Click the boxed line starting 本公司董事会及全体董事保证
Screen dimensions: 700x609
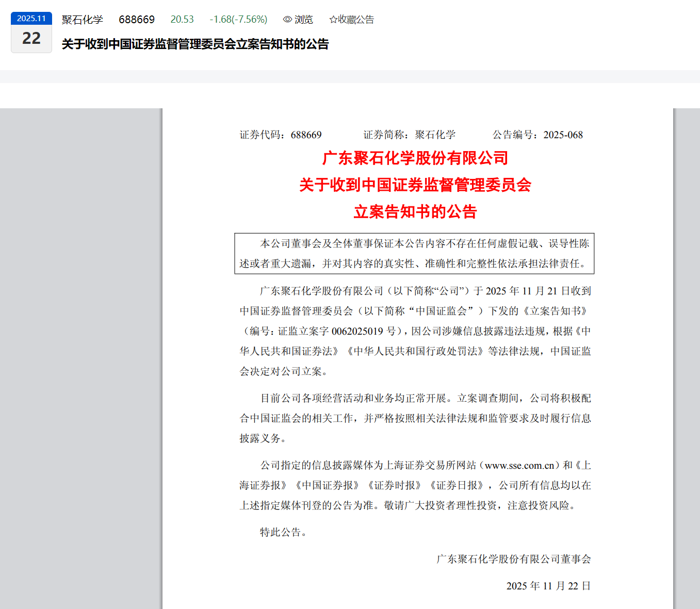tap(425, 243)
